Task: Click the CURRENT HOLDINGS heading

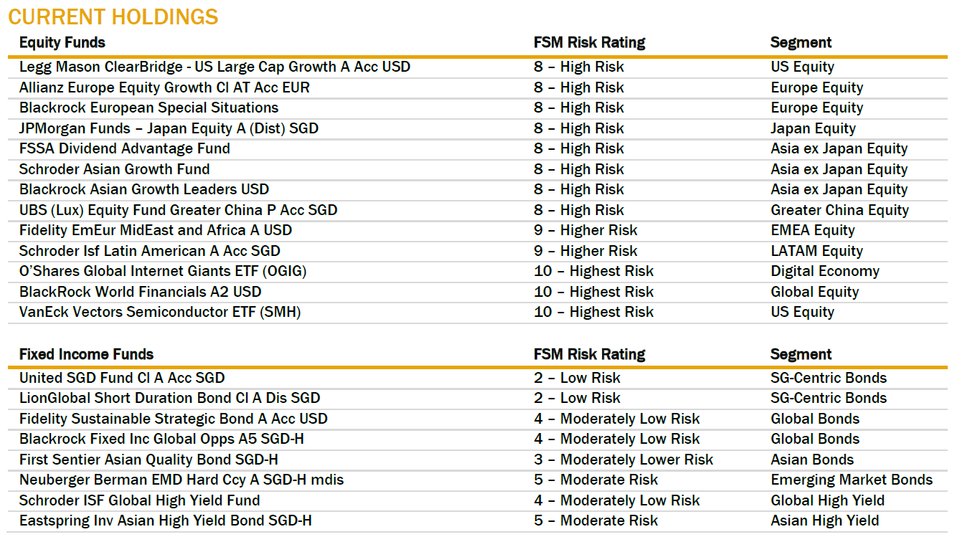Action: coord(113,16)
